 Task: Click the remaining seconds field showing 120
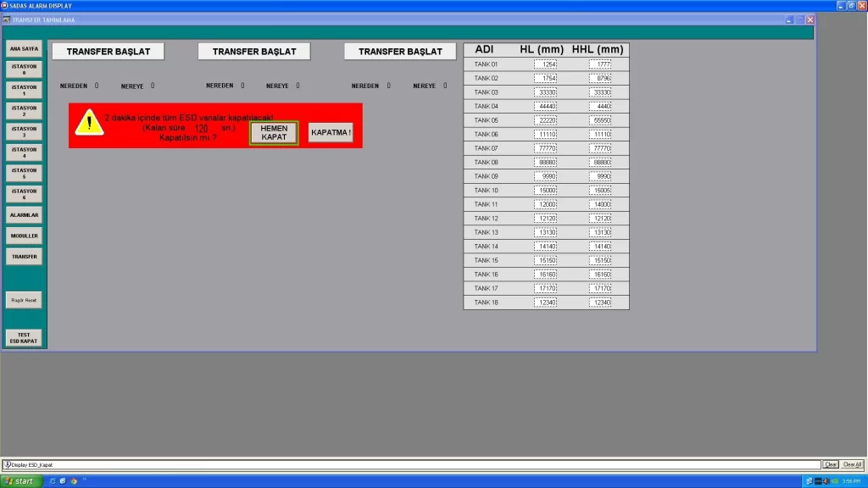click(x=202, y=128)
